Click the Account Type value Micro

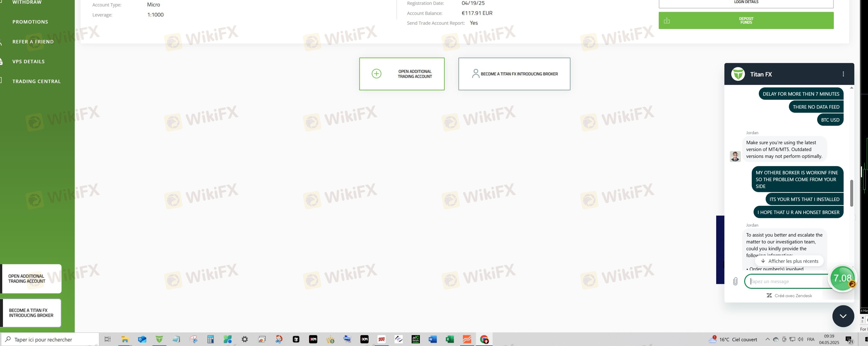click(153, 5)
